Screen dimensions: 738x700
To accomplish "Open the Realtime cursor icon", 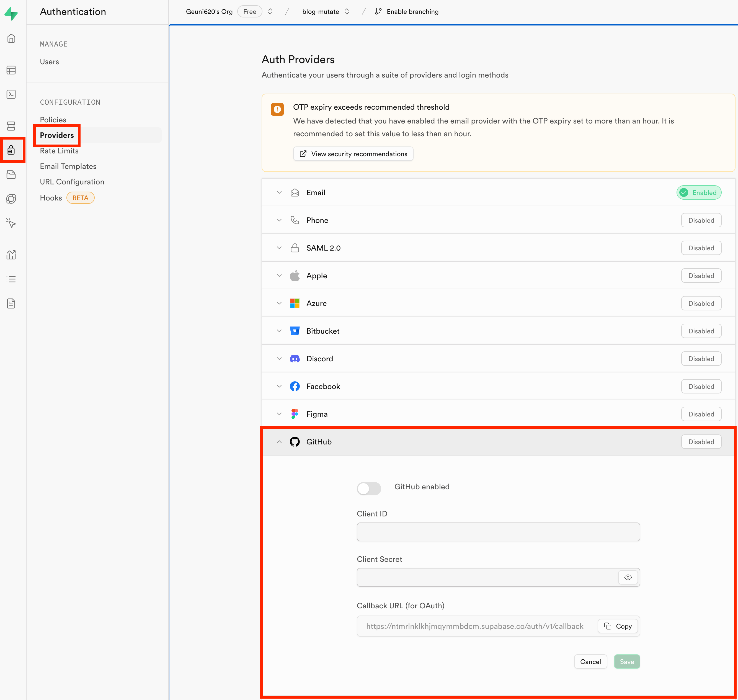I will point(11,223).
